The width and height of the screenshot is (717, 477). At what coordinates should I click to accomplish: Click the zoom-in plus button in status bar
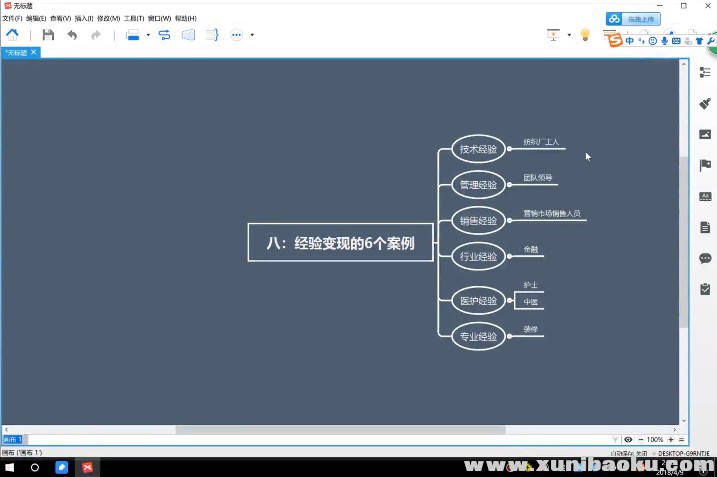click(673, 439)
